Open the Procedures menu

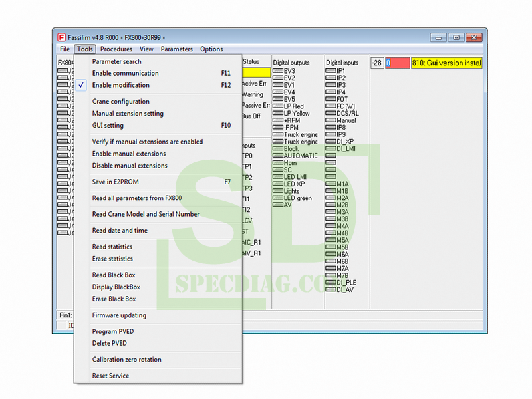coord(116,49)
